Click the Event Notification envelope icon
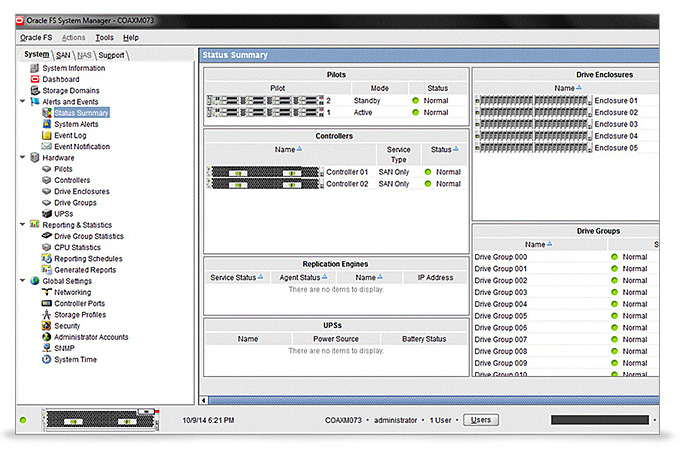This screenshot has height=451, width=680. (47, 147)
